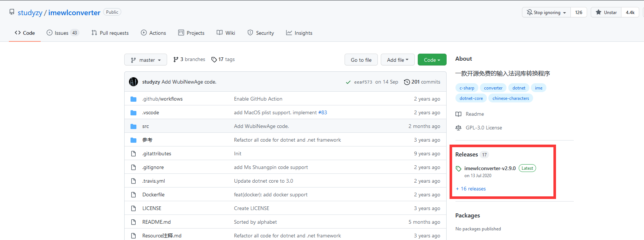Select the dotnet topic tag
The height and width of the screenshot is (240, 644).
[519, 88]
